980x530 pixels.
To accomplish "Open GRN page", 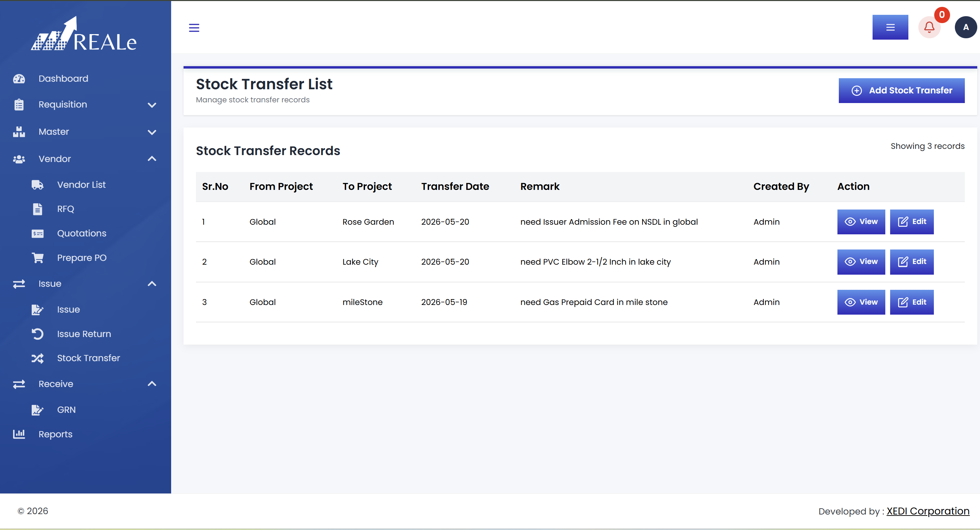I will pos(66,410).
